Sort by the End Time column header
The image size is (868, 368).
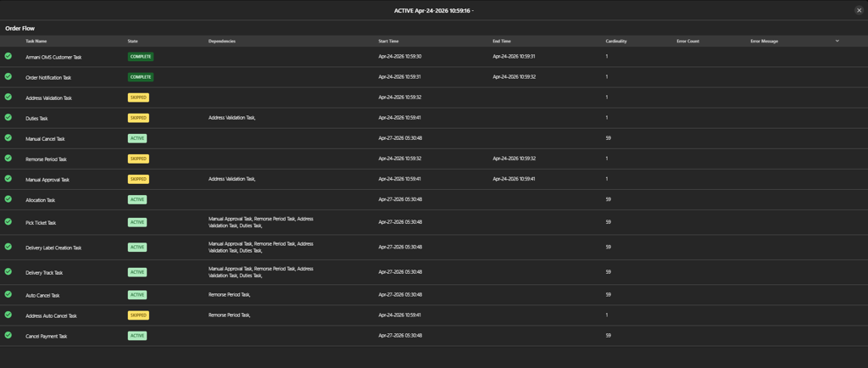pos(502,42)
